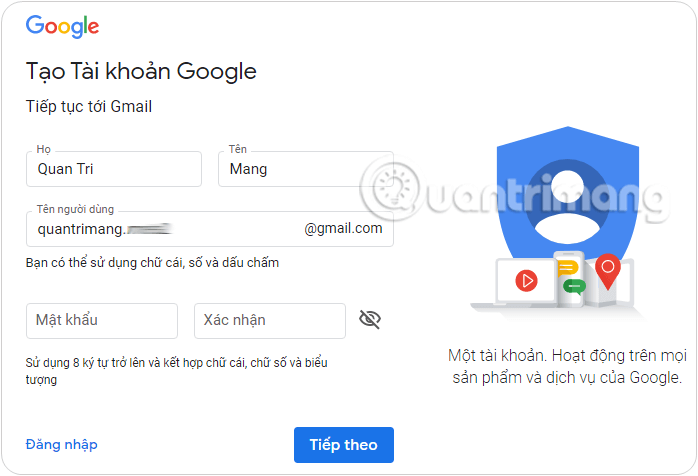The image size is (698, 476).
Task: Click the green chat bubble icon
Action: [574, 286]
